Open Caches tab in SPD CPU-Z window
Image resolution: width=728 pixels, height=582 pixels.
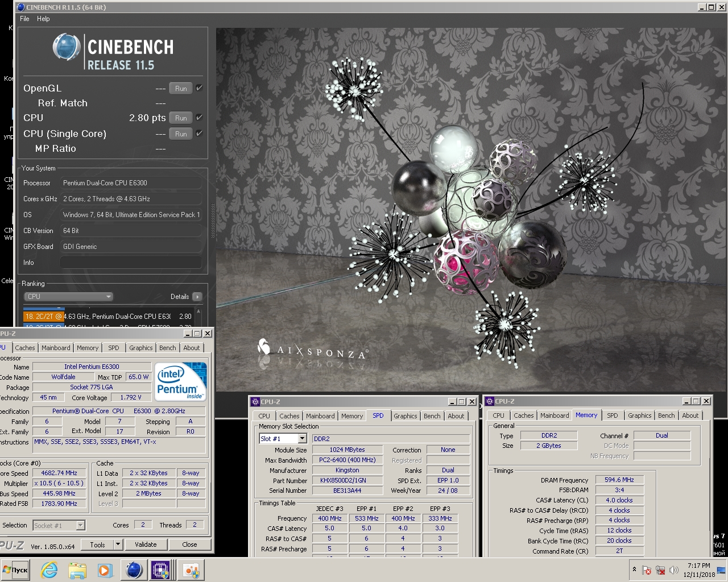point(289,416)
